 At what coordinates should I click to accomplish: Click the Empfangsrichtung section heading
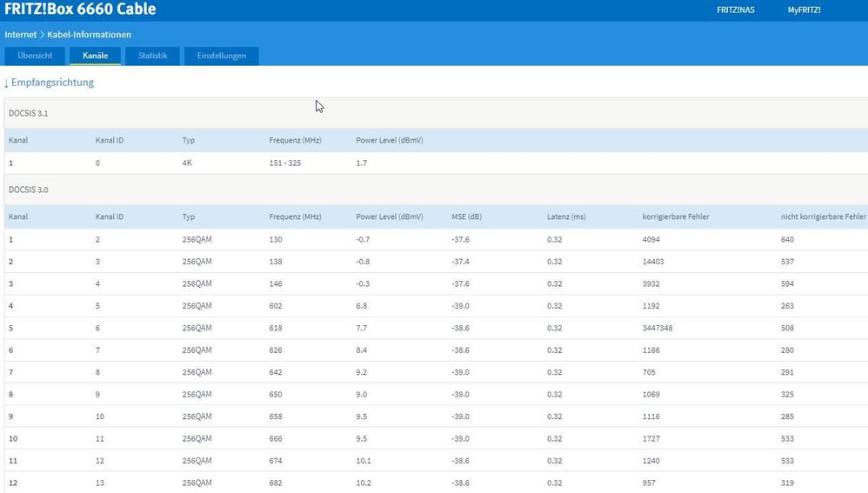coord(52,83)
